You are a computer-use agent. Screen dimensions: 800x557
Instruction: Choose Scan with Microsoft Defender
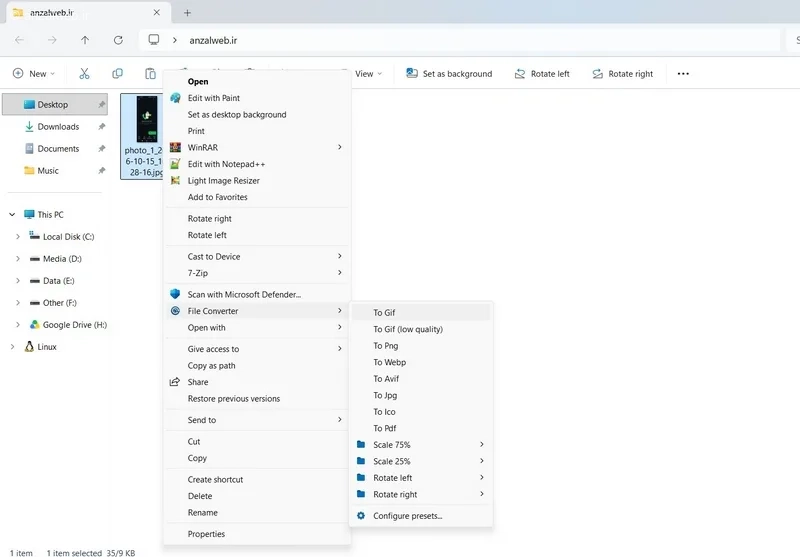point(257,294)
